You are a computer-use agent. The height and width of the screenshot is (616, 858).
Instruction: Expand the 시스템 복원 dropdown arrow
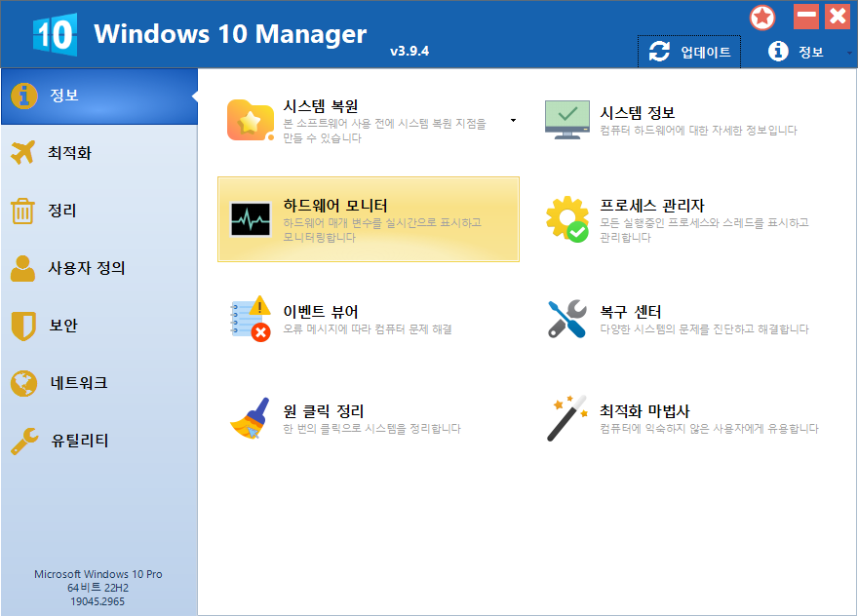coord(513,120)
